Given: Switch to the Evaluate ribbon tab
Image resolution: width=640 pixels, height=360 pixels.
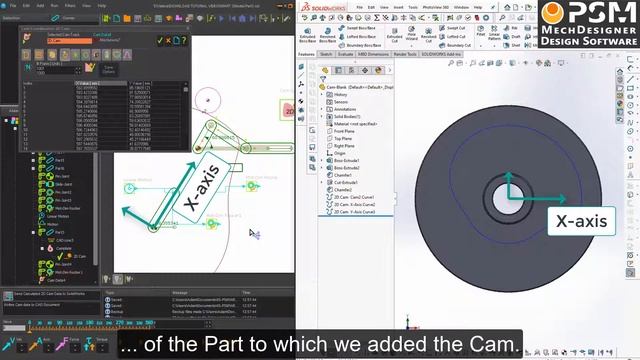Looking at the screenshot, I should point(345,54).
